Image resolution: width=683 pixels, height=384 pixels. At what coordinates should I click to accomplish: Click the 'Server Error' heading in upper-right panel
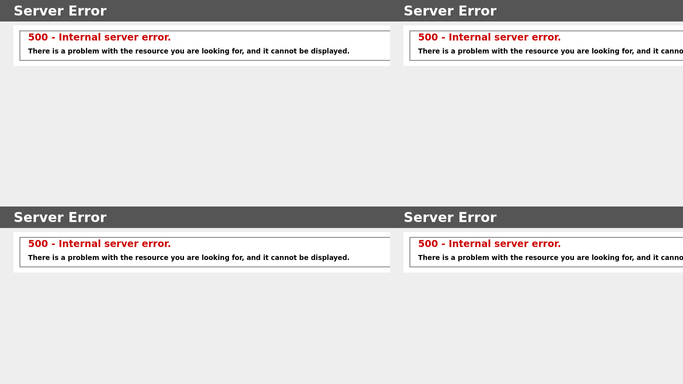[450, 11]
